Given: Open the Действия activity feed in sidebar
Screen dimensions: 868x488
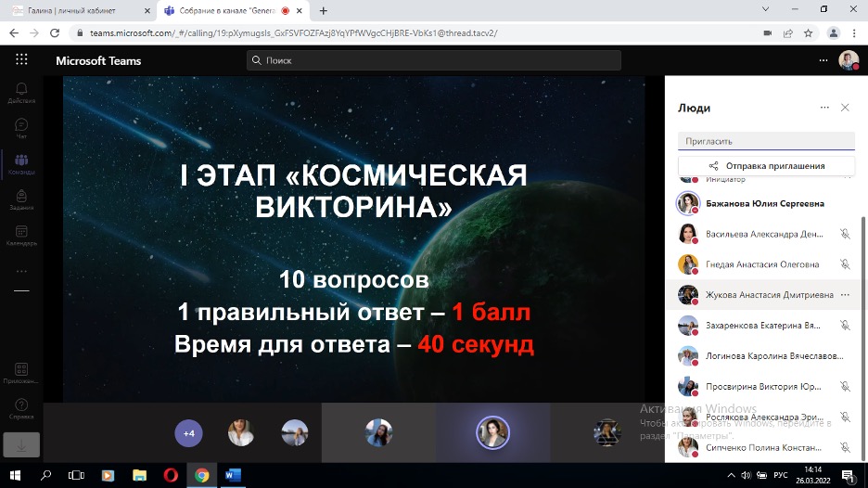Looking at the screenshot, I should pos(21,93).
